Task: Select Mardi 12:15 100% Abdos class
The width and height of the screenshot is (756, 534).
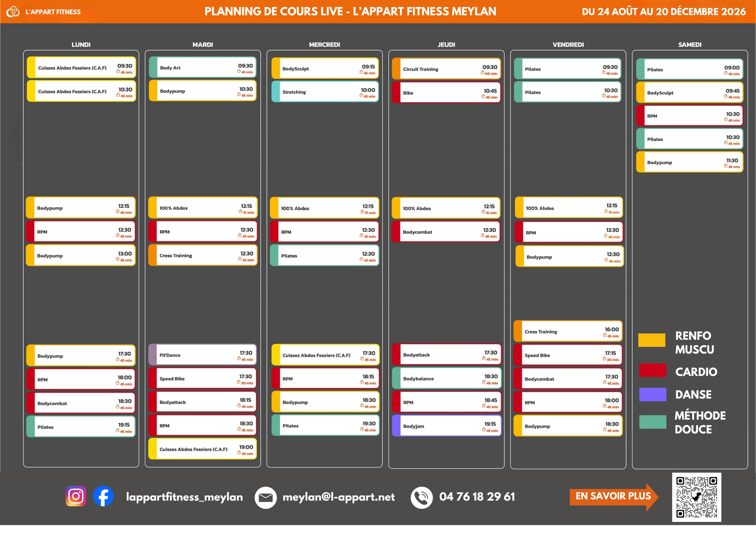Action: click(x=203, y=208)
